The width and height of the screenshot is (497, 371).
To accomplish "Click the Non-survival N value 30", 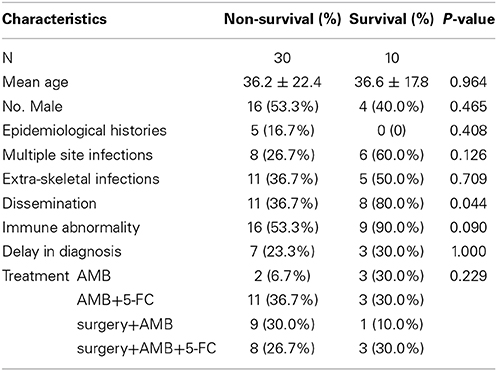I will pos(282,58).
